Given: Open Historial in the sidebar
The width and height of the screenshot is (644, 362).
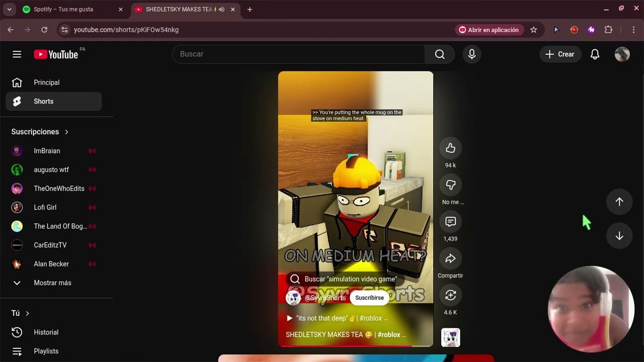Looking at the screenshot, I should pyautogui.click(x=54, y=332).
